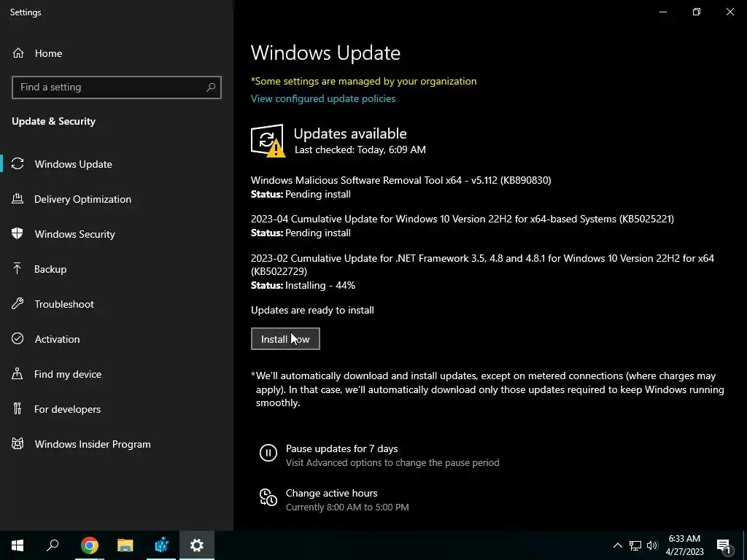Click the Delivery Optimization icon
This screenshot has width=747, height=560.
pyautogui.click(x=18, y=199)
